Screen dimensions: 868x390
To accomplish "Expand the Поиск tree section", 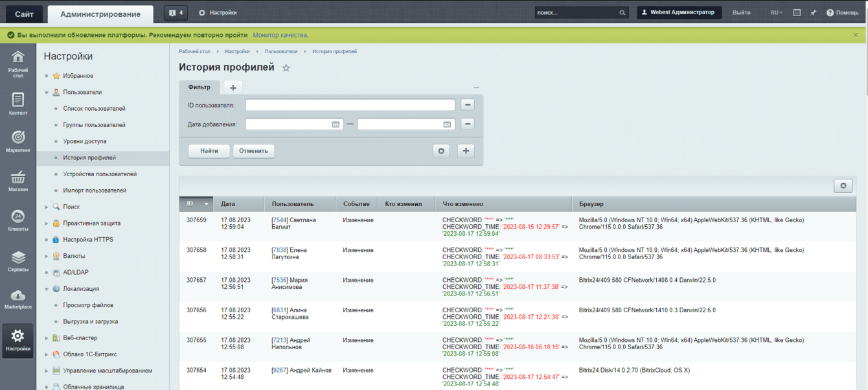I will tap(47, 207).
